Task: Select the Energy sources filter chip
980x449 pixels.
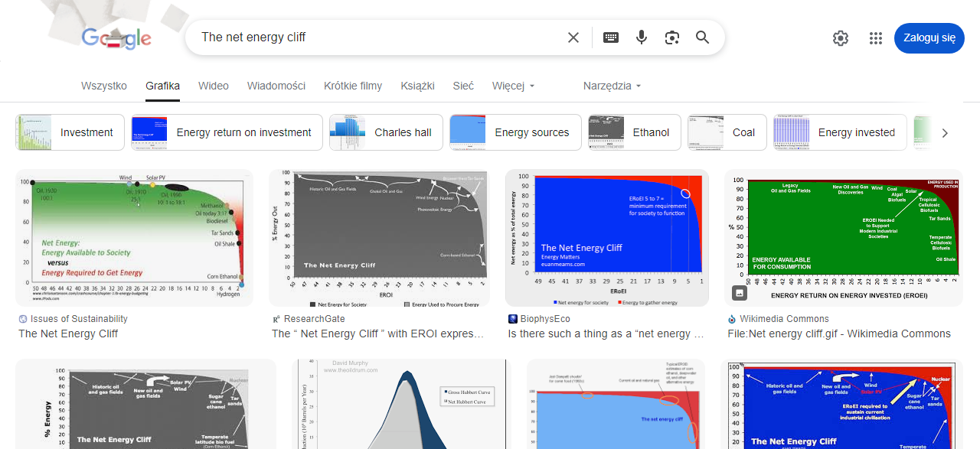Action: (515, 132)
